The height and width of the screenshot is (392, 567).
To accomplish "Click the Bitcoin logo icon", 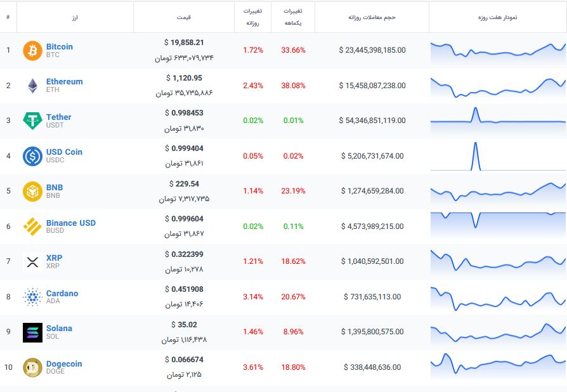I will [32, 51].
